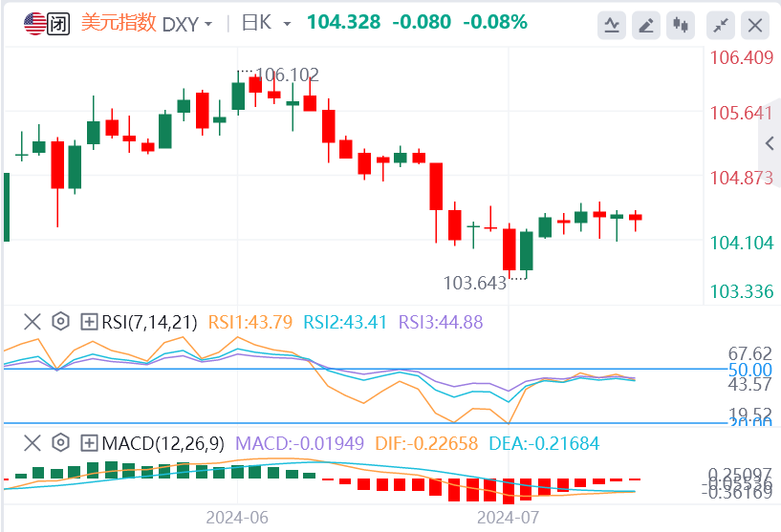
Task: Select the pencil drawing tool
Action: click(646, 26)
